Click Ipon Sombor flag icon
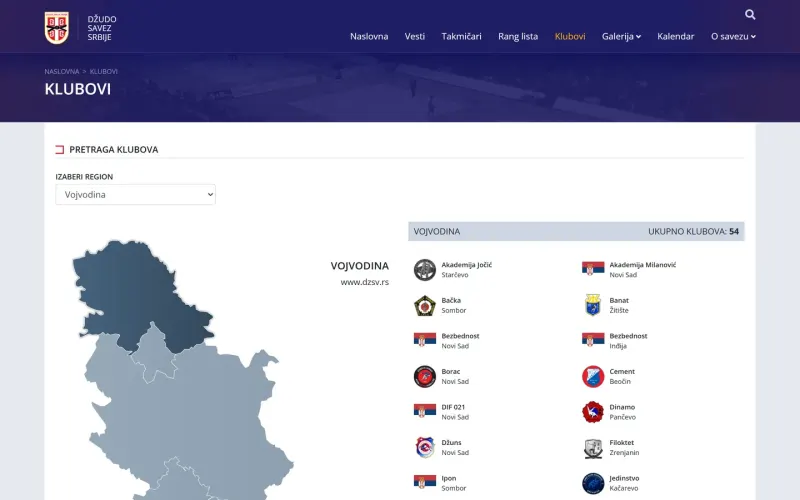The image size is (800, 500). coord(424,482)
